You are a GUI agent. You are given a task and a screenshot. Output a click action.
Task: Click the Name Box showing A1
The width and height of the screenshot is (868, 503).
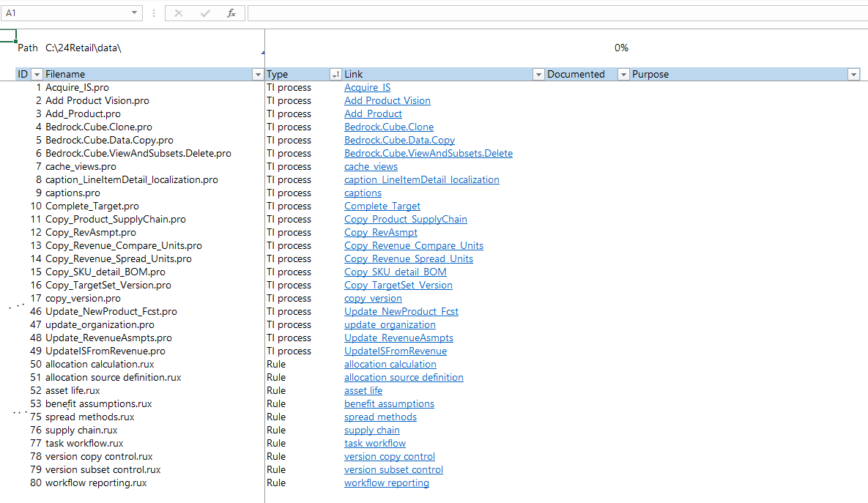(x=66, y=13)
